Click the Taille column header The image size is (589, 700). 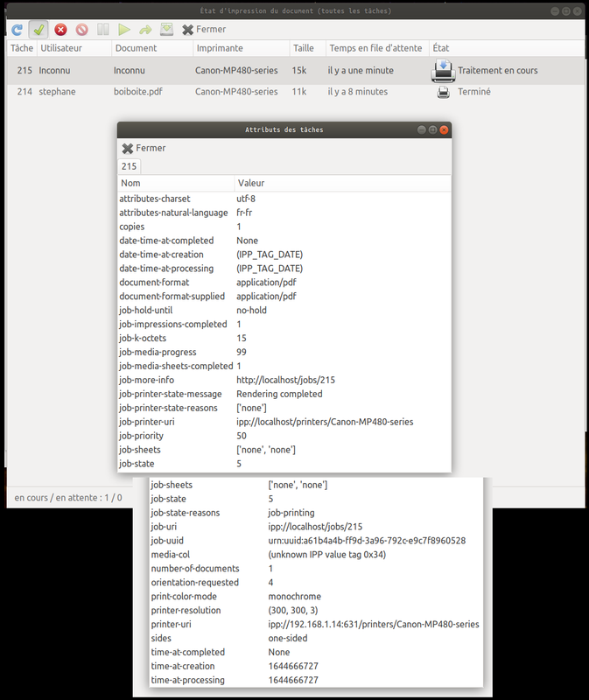[x=308, y=48]
